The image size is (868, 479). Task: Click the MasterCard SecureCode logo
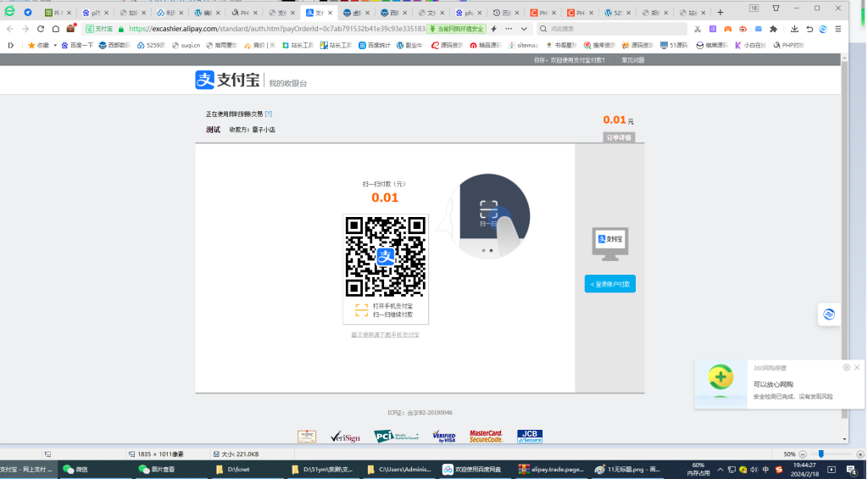click(x=486, y=437)
